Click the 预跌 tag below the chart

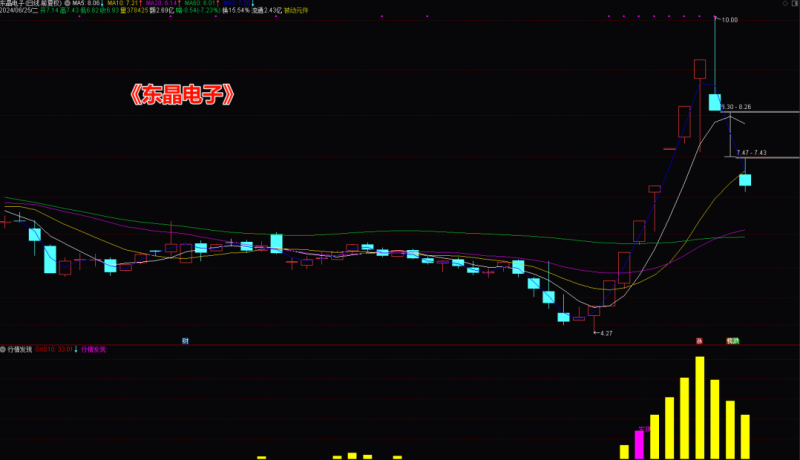[x=733, y=341]
